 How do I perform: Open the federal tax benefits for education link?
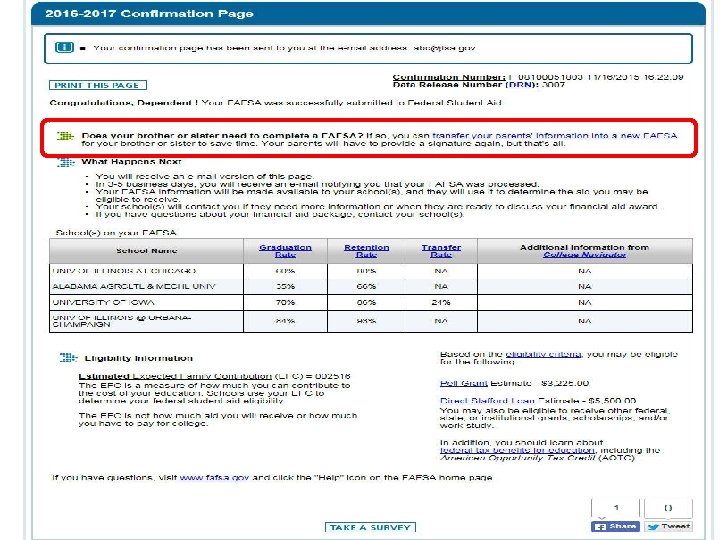(518, 450)
